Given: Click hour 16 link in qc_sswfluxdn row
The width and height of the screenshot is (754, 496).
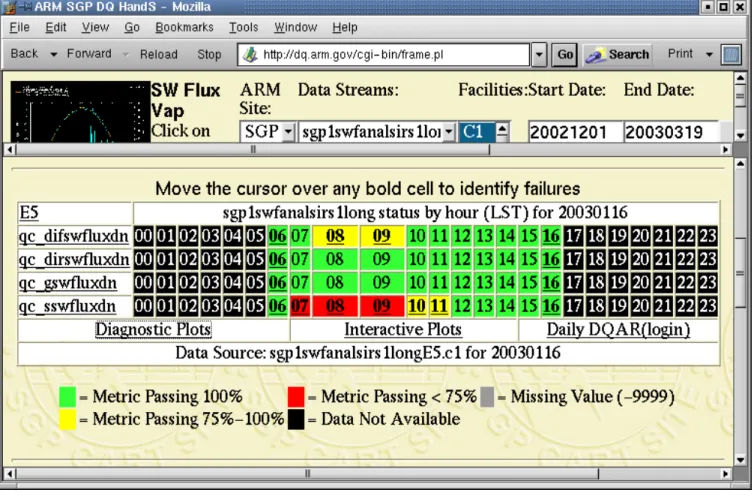Looking at the screenshot, I should pos(551,306).
